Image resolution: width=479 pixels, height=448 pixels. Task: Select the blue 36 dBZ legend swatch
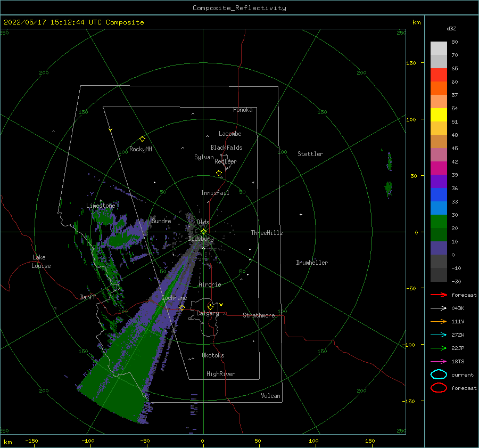[439, 195]
